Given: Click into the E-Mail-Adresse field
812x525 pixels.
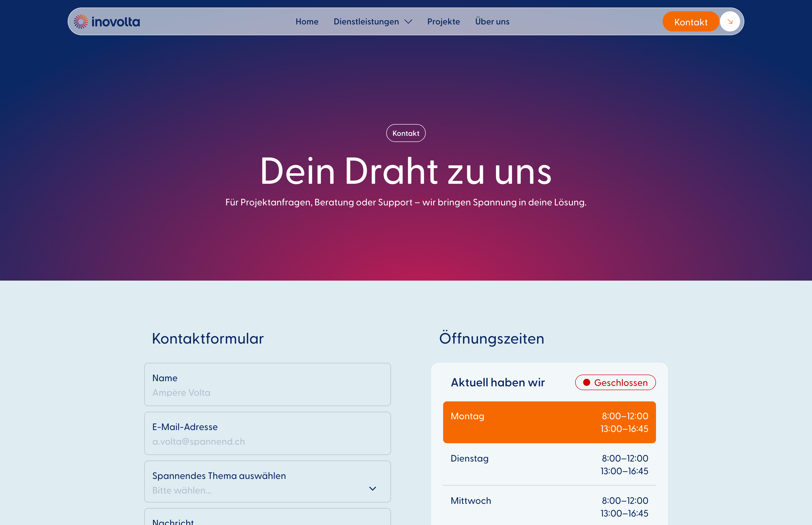Looking at the screenshot, I should point(267,441).
